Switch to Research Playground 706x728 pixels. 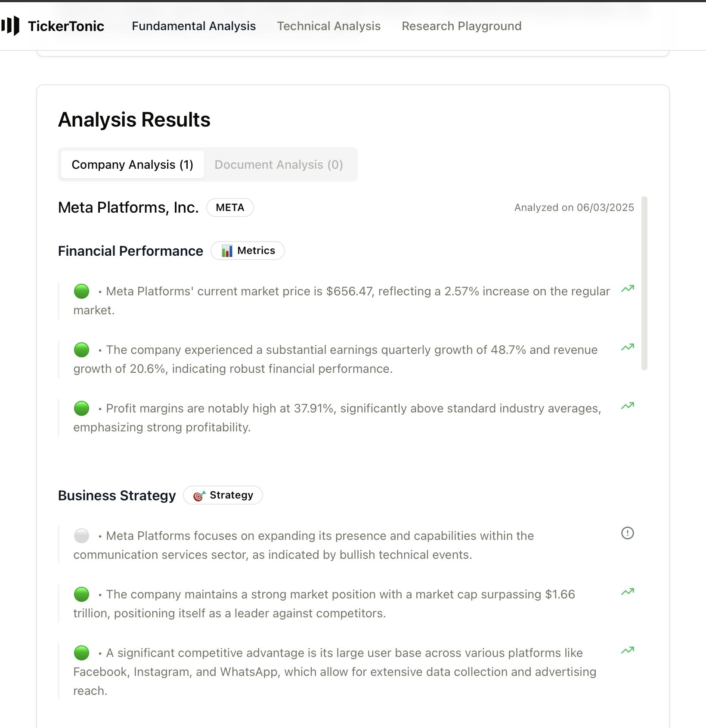point(461,26)
